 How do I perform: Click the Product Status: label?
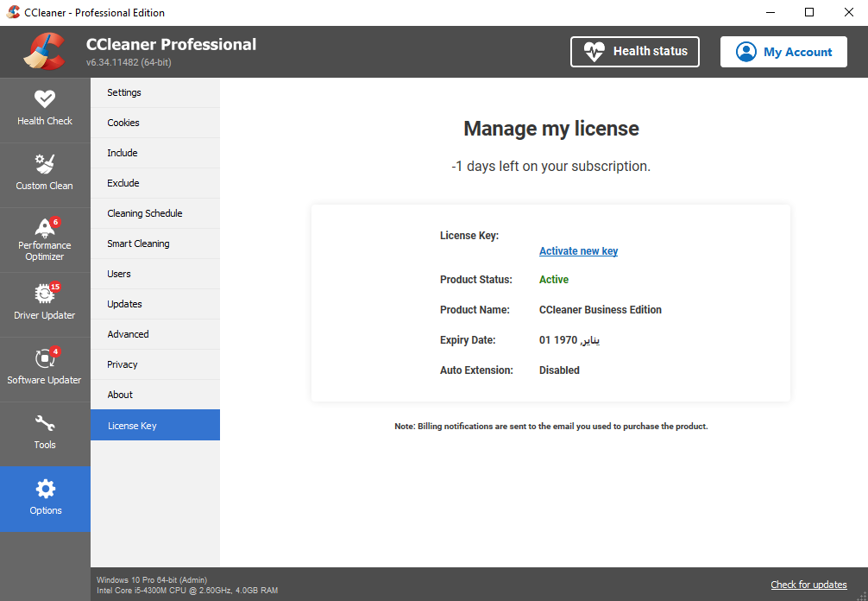[476, 279]
